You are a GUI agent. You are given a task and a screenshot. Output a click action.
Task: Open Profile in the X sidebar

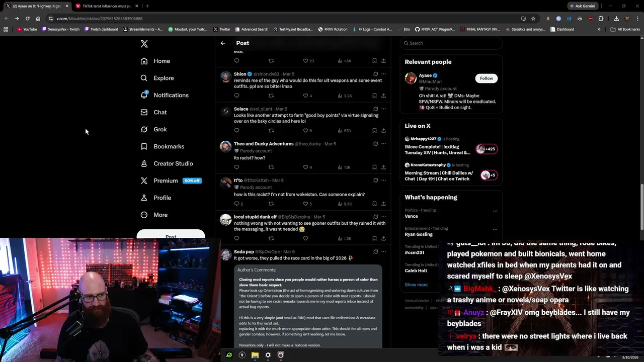tap(156, 198)
